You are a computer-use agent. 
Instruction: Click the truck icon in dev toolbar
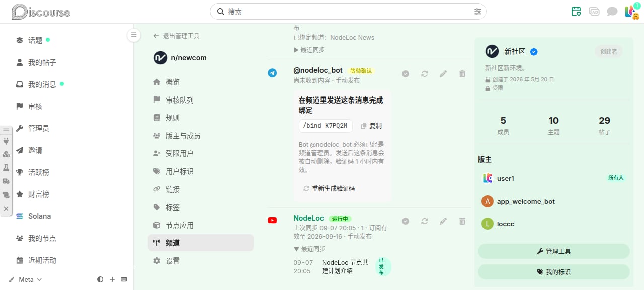(x=6, y=181)
